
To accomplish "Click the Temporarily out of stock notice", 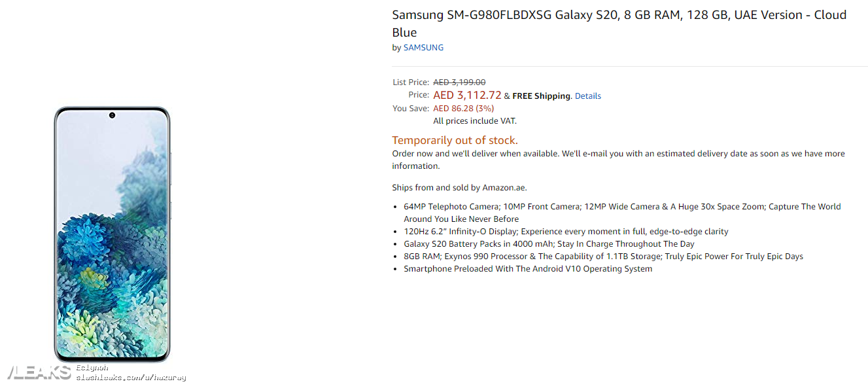I will (x=455, y=140).
